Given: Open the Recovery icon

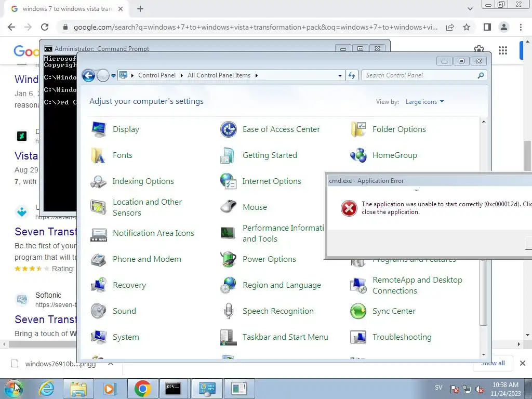Looking at the screenshot, I should [99, 285].
